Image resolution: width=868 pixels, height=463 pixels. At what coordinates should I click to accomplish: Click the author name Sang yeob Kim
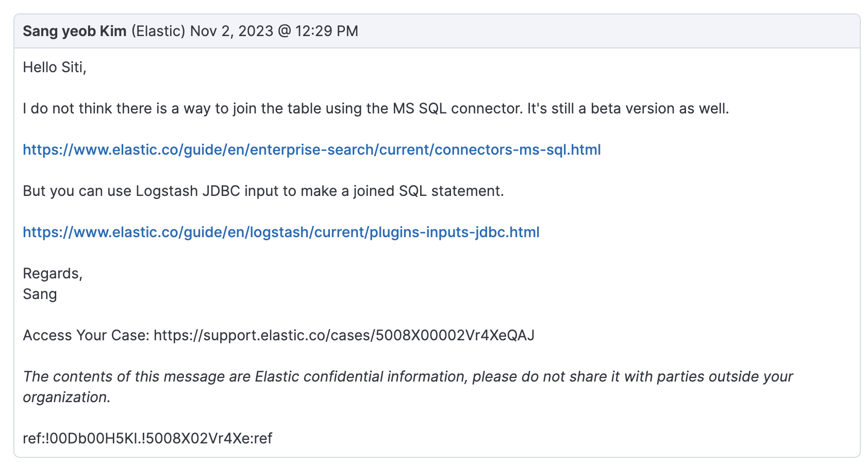pos(75,31)
